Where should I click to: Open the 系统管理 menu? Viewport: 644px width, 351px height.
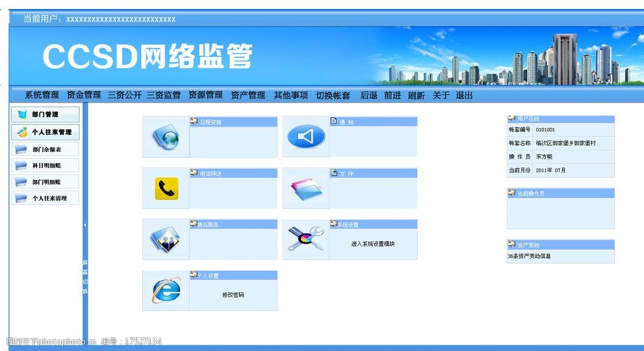[x=42, y=96]
